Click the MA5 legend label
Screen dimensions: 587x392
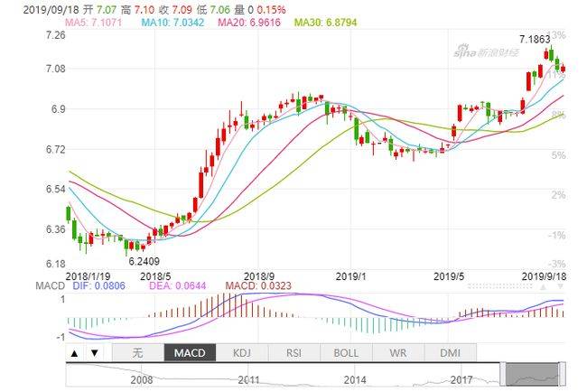[x=94, y=23]
